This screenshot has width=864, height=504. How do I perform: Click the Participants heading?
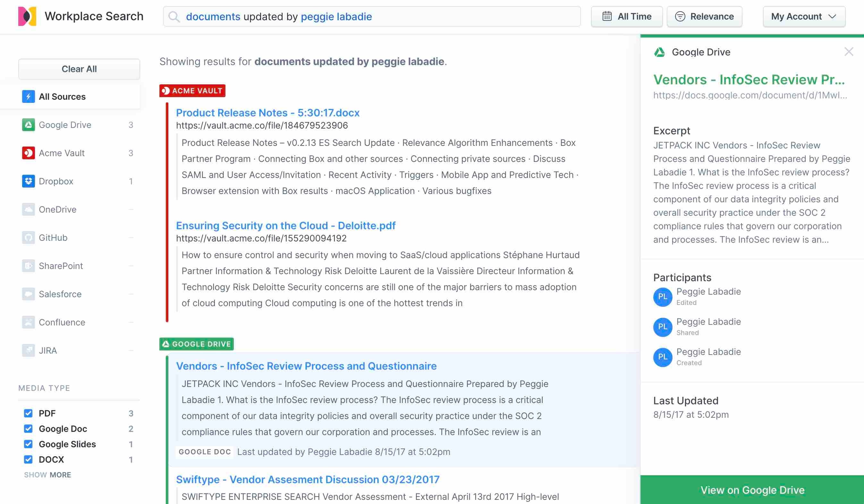(x=682, y=277)
